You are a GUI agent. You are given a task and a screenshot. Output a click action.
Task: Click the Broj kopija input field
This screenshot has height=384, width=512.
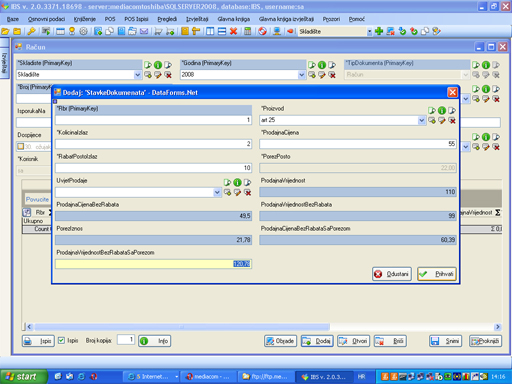point(126,340)
